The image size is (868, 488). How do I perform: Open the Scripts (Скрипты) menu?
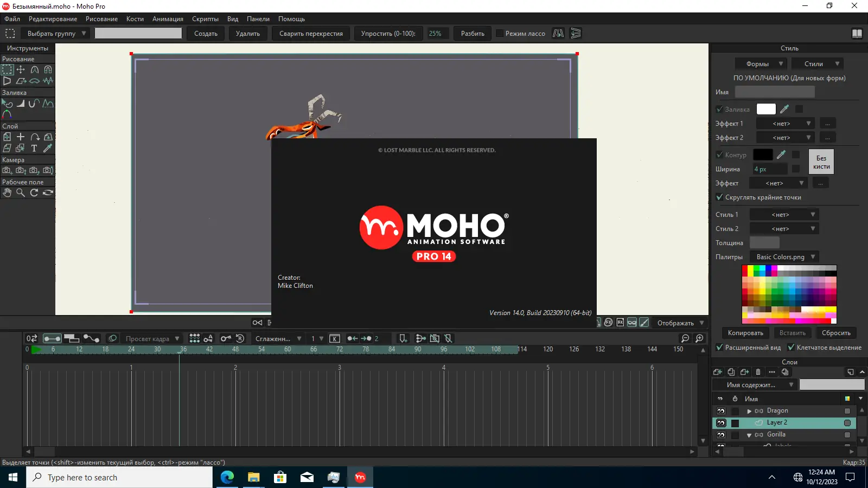(x=205, y=19)
